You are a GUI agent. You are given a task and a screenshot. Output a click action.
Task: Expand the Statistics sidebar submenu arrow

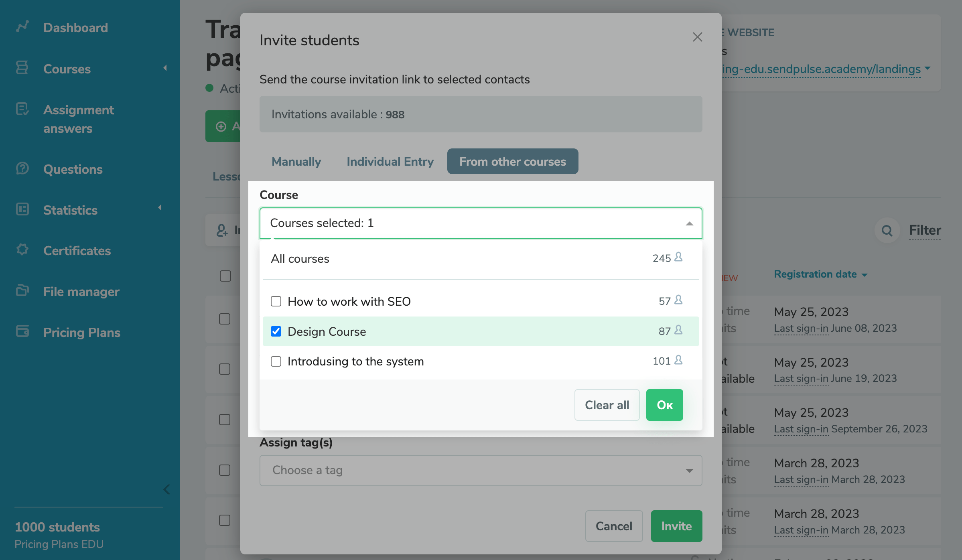[x=160, y=208]
